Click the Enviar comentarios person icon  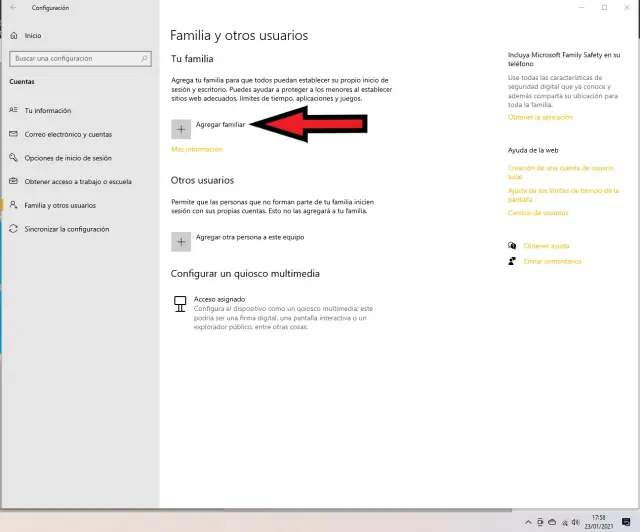click(x=512, y=261)
